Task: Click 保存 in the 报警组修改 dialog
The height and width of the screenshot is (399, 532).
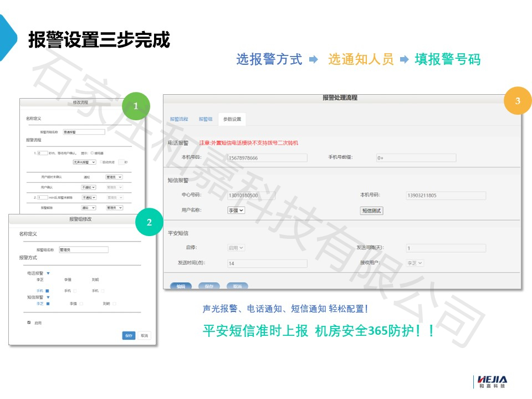Action: [129, 335]
